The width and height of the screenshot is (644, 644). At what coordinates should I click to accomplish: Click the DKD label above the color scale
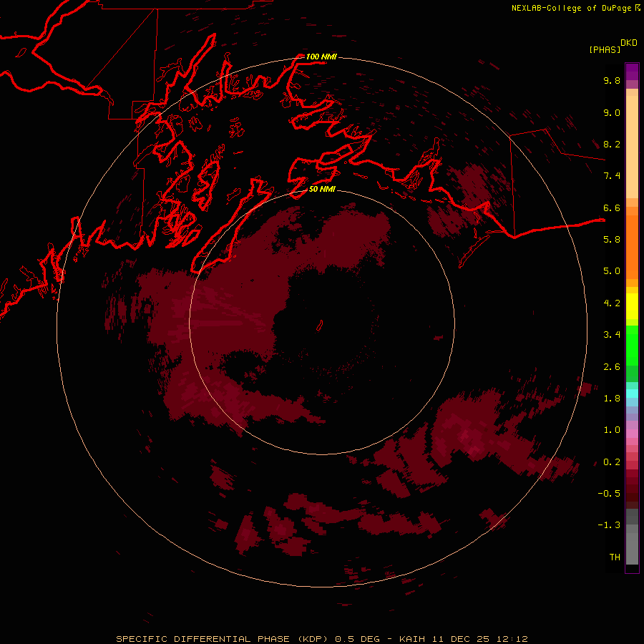[629, 43]
